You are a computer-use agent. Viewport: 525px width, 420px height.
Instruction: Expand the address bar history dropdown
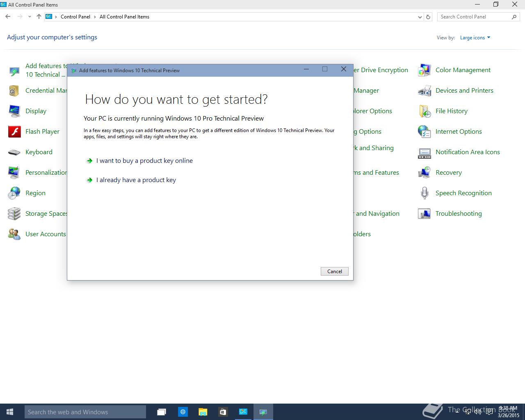(x=420, y=17)
